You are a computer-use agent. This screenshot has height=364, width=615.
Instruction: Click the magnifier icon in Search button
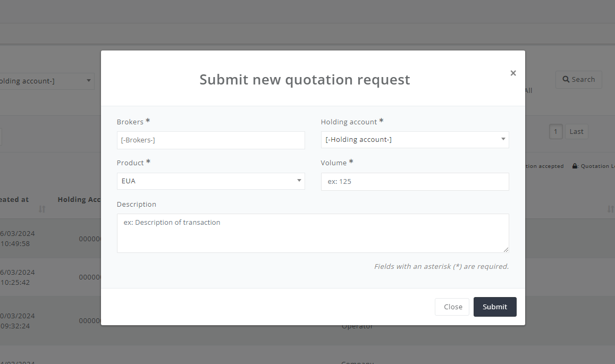point(566,79)
